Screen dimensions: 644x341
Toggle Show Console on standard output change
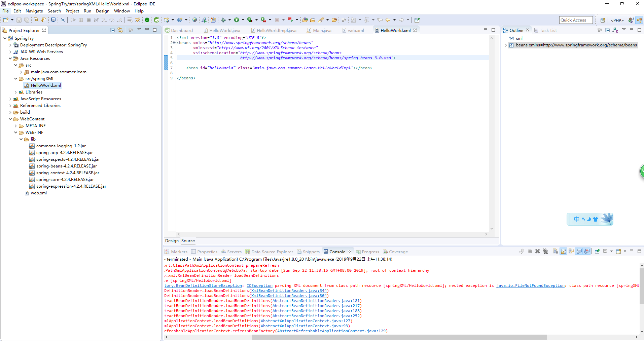coord(579,252)
